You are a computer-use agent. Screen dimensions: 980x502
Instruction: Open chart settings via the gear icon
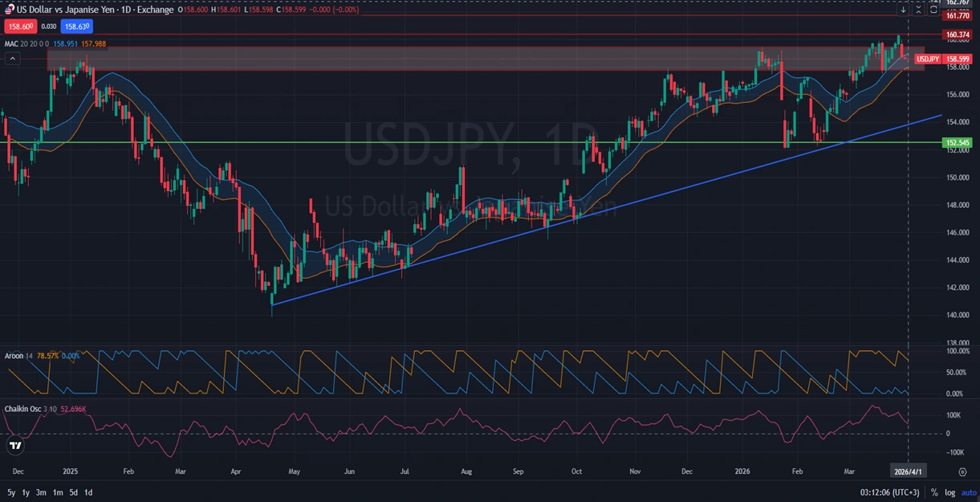coord(962,471)
